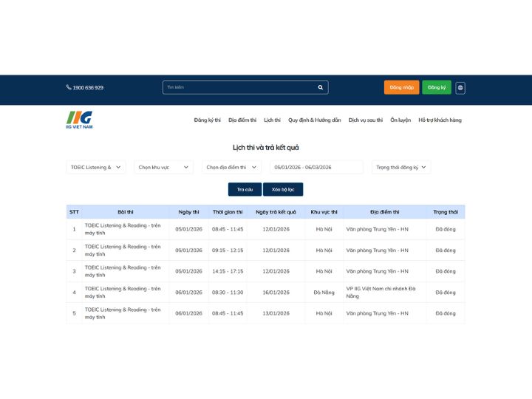The width and height of the screenshot is (532, 399).
Task: Expand the TOEIC Listening & test dropdown
Action: pyautogui.click(x=96, y=167)
